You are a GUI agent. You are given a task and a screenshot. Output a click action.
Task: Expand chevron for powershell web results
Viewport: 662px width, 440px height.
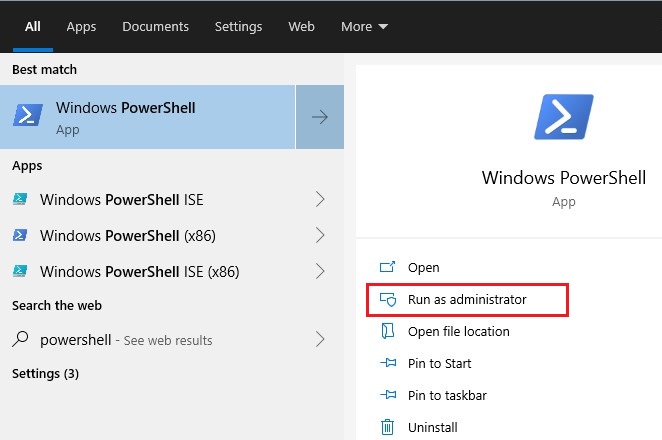click(x=320, y=339)
